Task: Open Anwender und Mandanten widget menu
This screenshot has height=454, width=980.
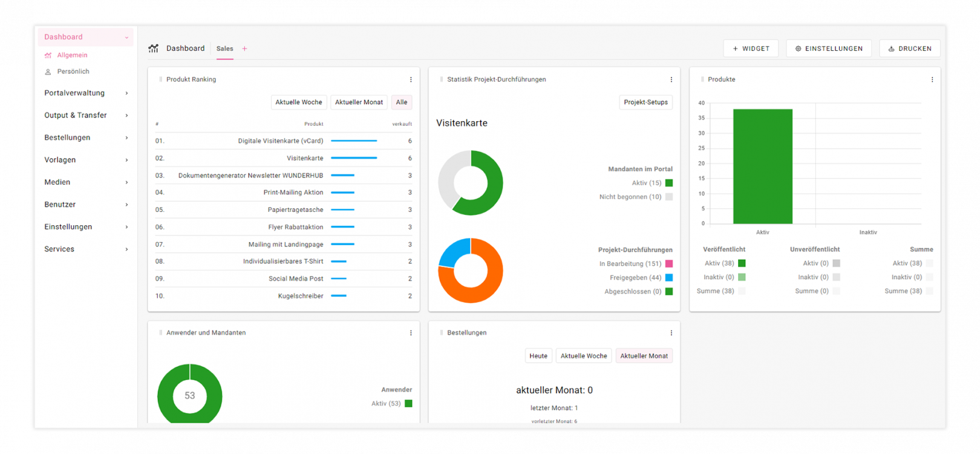Action: (411, 333)
